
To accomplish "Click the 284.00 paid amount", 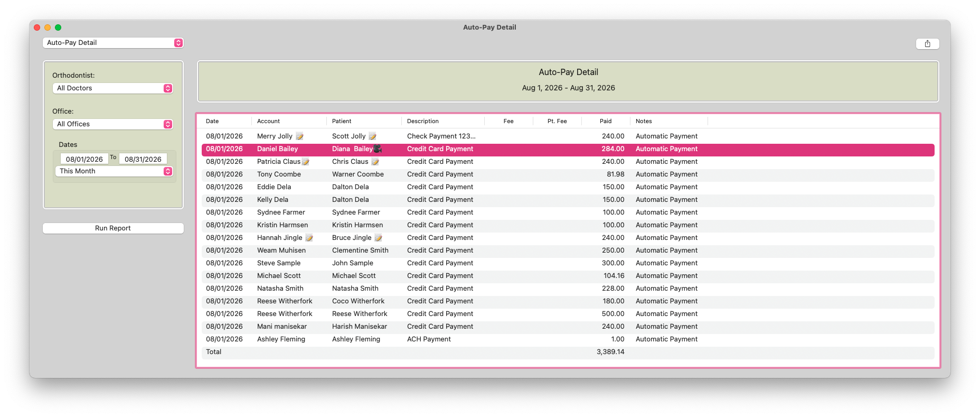I will [x=613, y=149].
